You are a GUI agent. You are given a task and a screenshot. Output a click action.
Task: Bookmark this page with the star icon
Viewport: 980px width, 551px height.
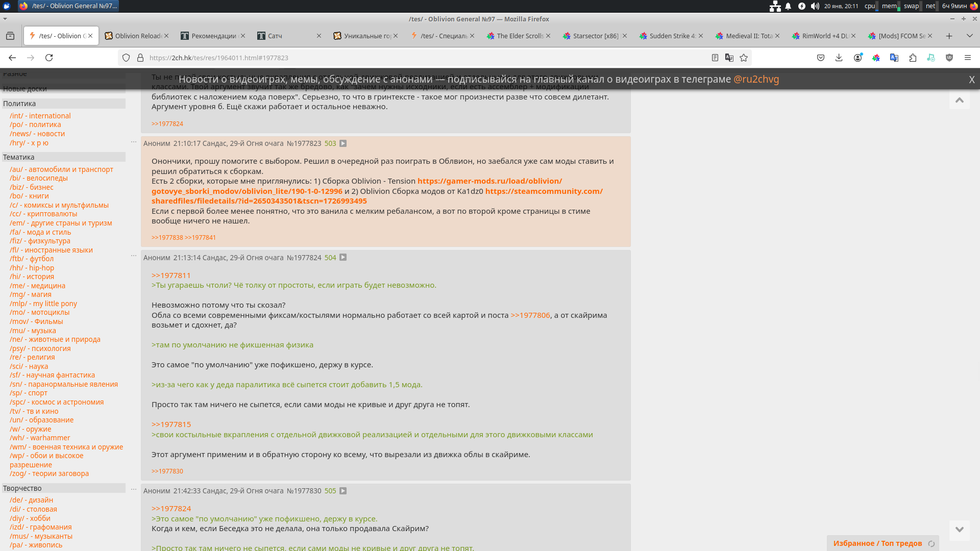[744, 58]
